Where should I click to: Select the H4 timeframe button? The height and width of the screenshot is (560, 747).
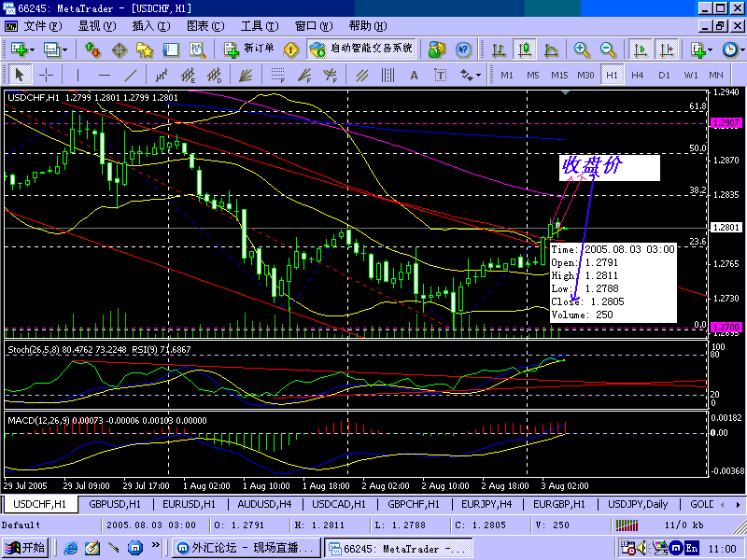[638, 75]
